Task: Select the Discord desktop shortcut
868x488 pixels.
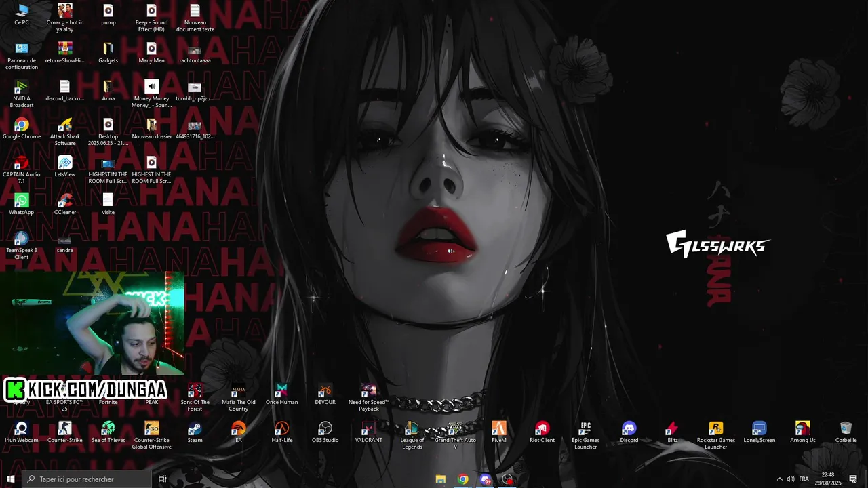Action: coord(629,432)
